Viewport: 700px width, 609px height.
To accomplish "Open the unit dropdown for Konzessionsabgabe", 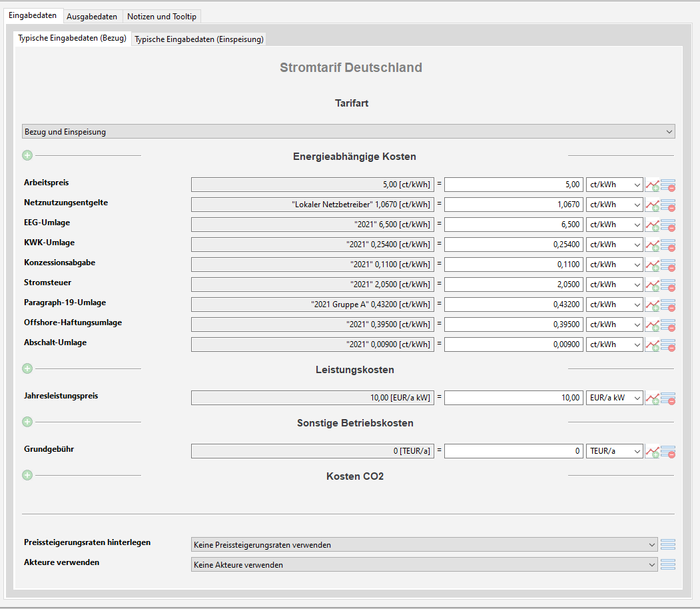I will [x=614, y=265].
